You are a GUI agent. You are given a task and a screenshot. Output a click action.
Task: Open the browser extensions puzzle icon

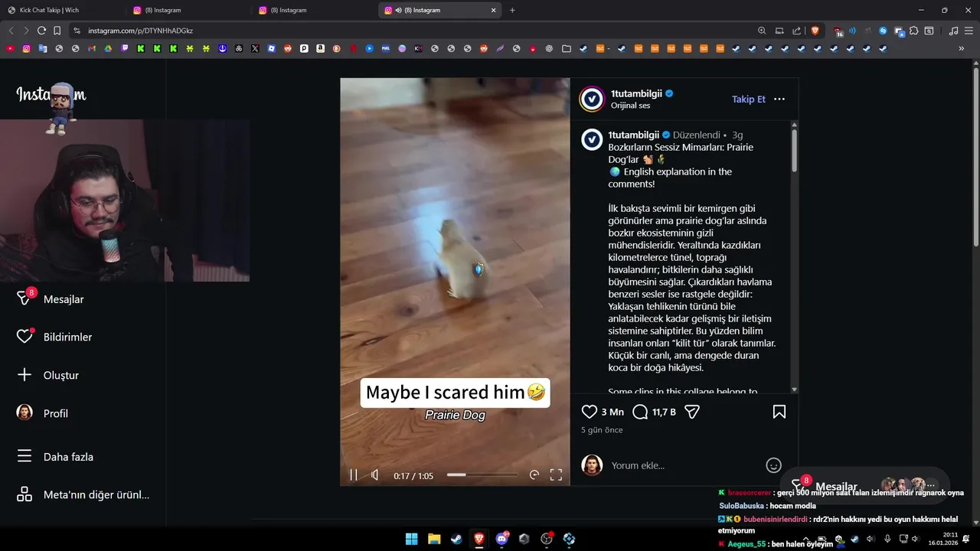click(x=914, y=31)
